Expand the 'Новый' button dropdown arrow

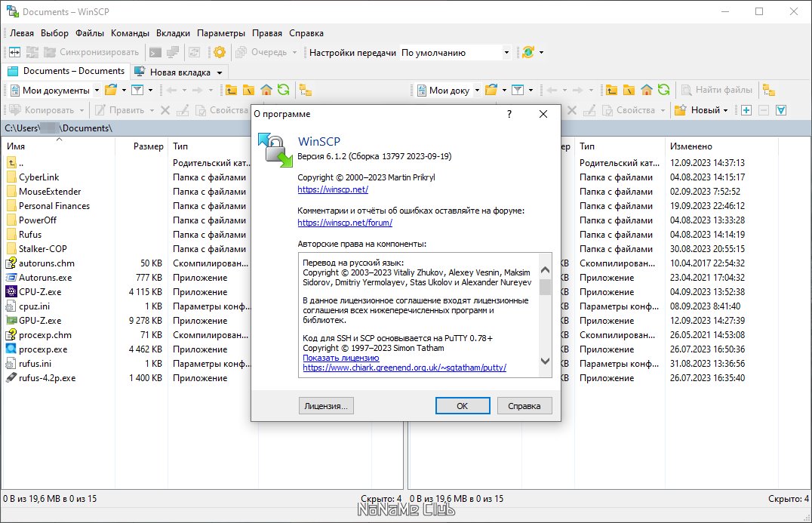point(725,110)
